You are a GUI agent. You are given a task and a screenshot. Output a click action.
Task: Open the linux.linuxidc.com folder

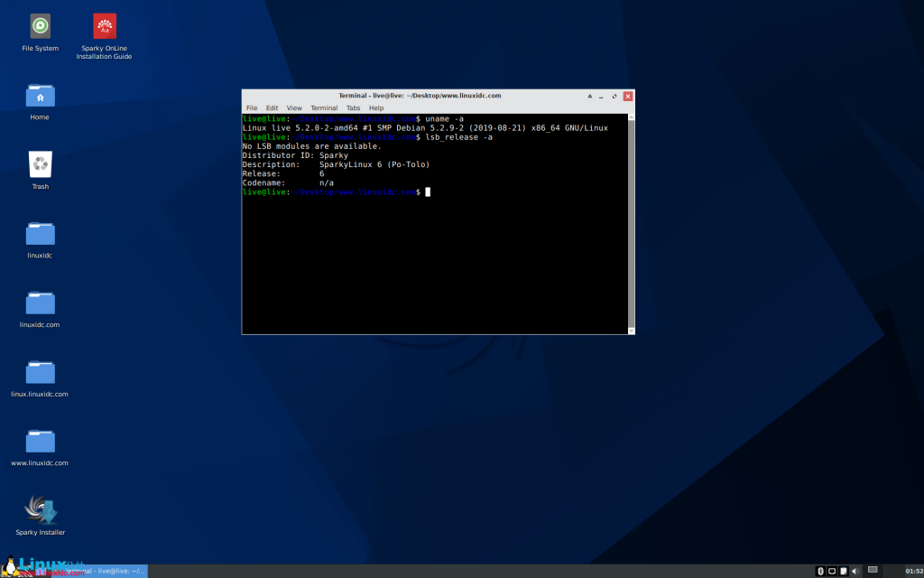point(39,372)
